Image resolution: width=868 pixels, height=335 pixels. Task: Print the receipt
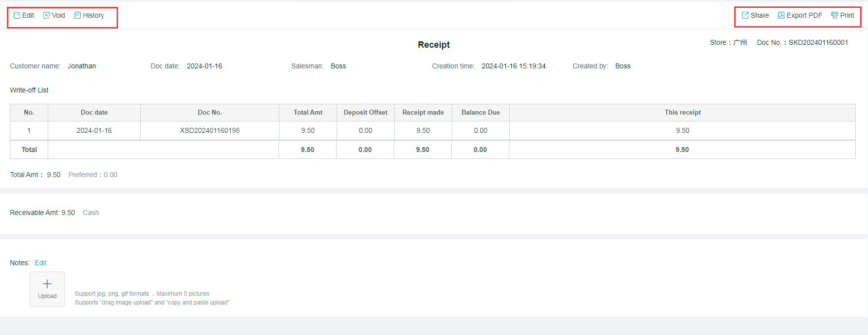(x=842, y=15)
